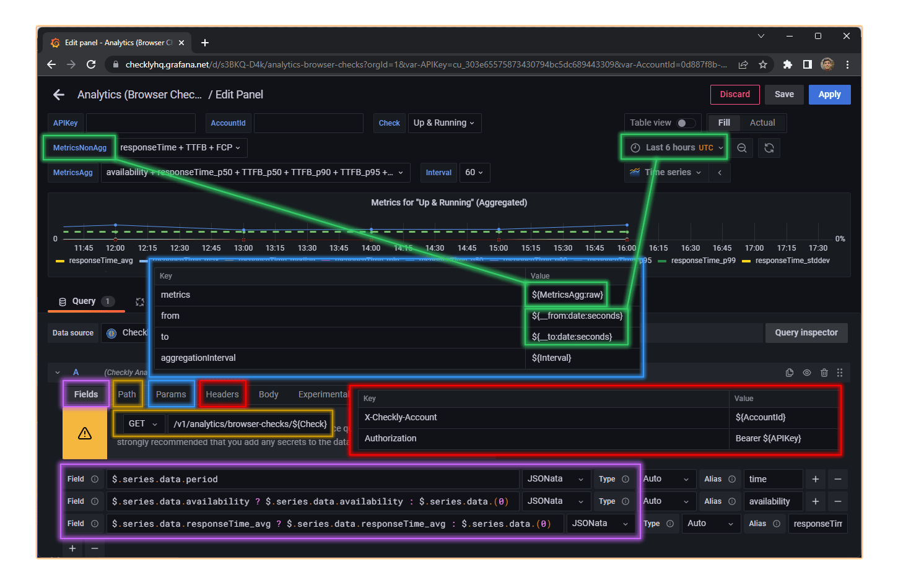Viewport: 898px width, 588px height.
Task: Open the MetricsAgg variable dropdown starting with availability
Action: (x=255, y=173)
